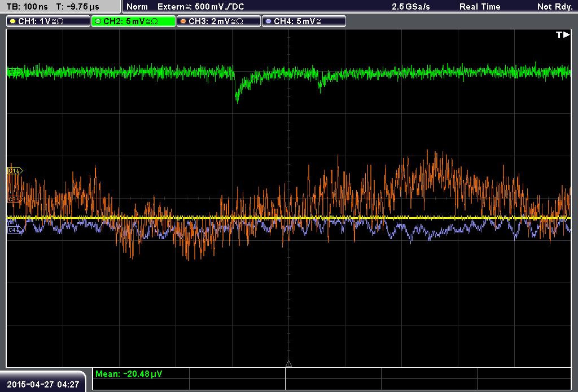578x392 pixels.
Task: Click the C1 ground level marker
Action: (x=15, y=170)
